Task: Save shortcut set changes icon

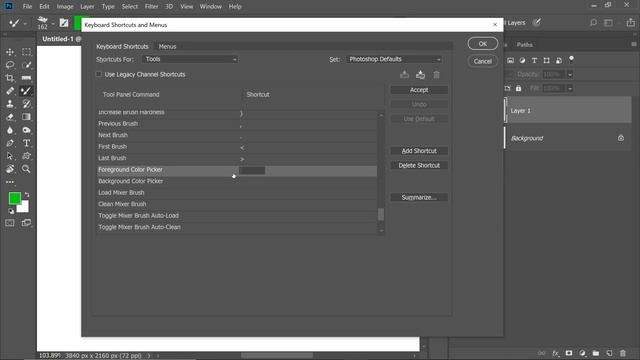Action: coord(404,75)
